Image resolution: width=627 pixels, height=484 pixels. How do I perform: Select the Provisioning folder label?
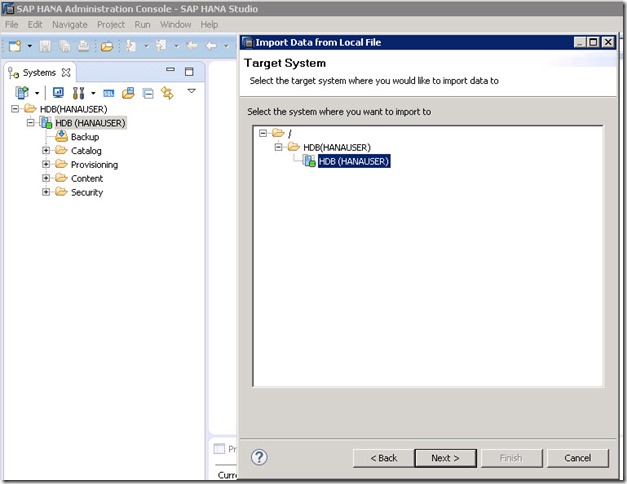click(94, 165)
